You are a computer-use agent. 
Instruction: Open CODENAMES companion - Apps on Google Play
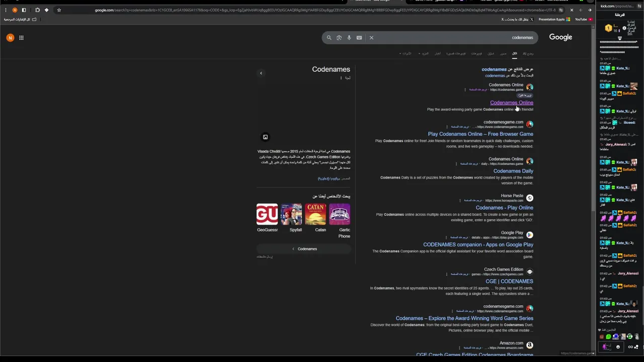click(478, 245)
